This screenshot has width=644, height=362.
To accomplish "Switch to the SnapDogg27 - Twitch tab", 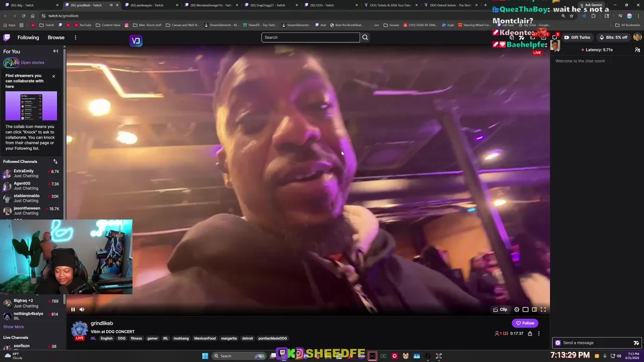I will tap(271, 5).
